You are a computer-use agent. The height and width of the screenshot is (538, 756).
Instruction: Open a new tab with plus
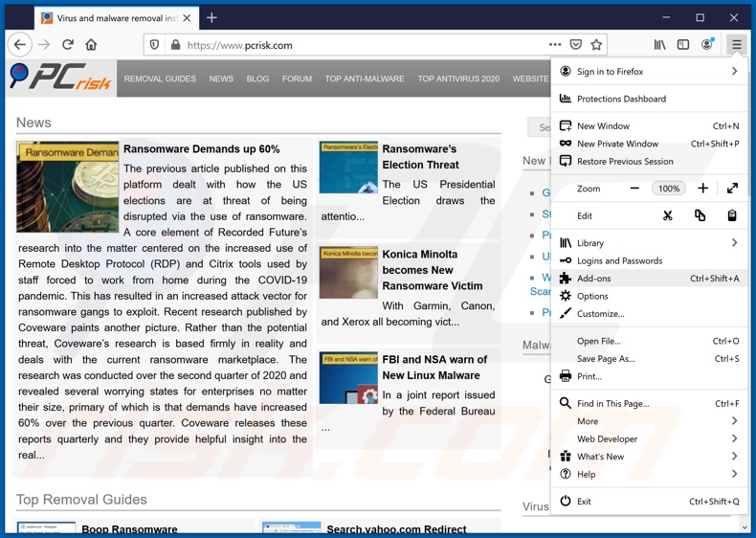tap(211, 18)
